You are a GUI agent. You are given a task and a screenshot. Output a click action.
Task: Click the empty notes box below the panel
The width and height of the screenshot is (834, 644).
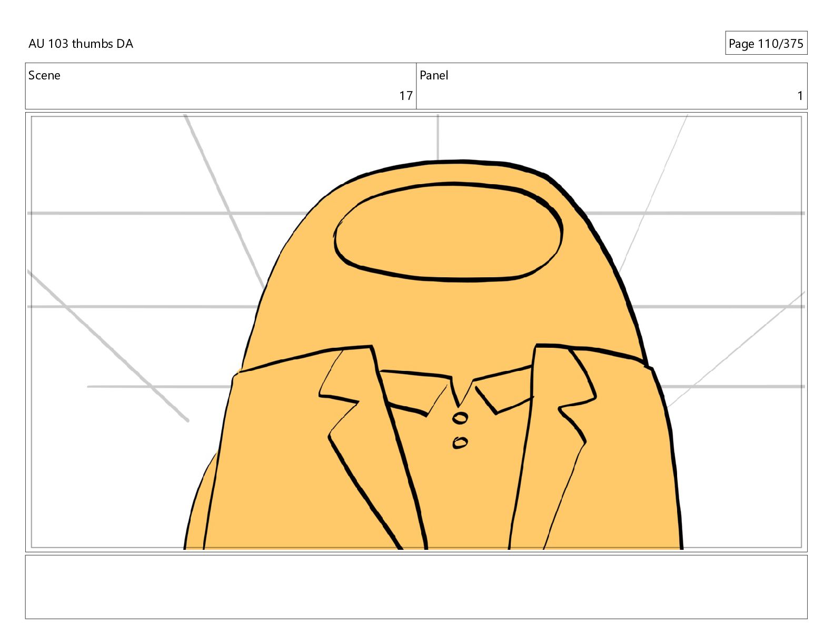[416, 587]
